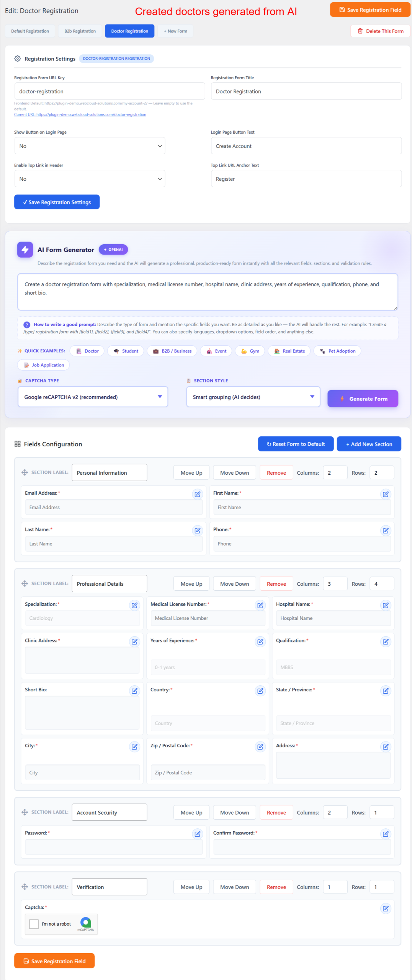Click edit icon for Confirm Password field

tap(386, 834)
